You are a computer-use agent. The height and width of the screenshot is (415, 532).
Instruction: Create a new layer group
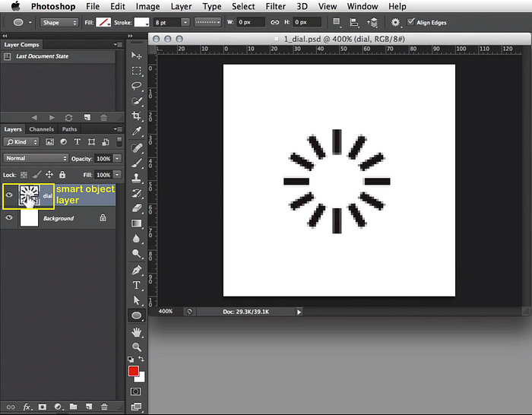[x=73, y=407]
